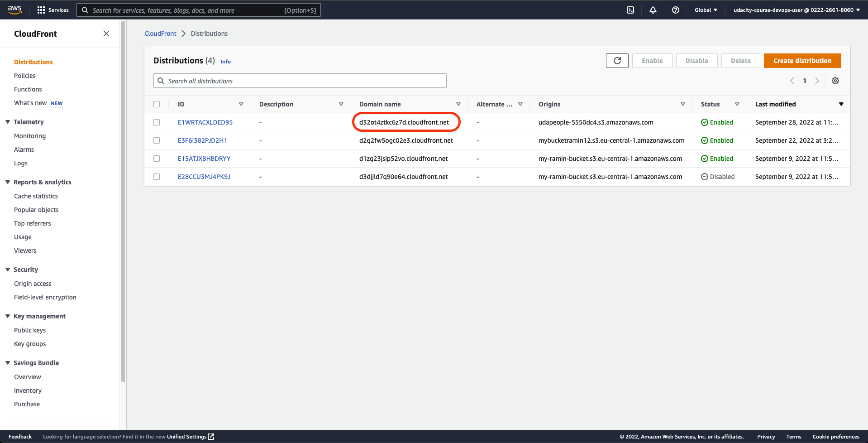Open the Cookie preferences footer link
The height and width of the screenshot is (443, 868).
point(836,437)
